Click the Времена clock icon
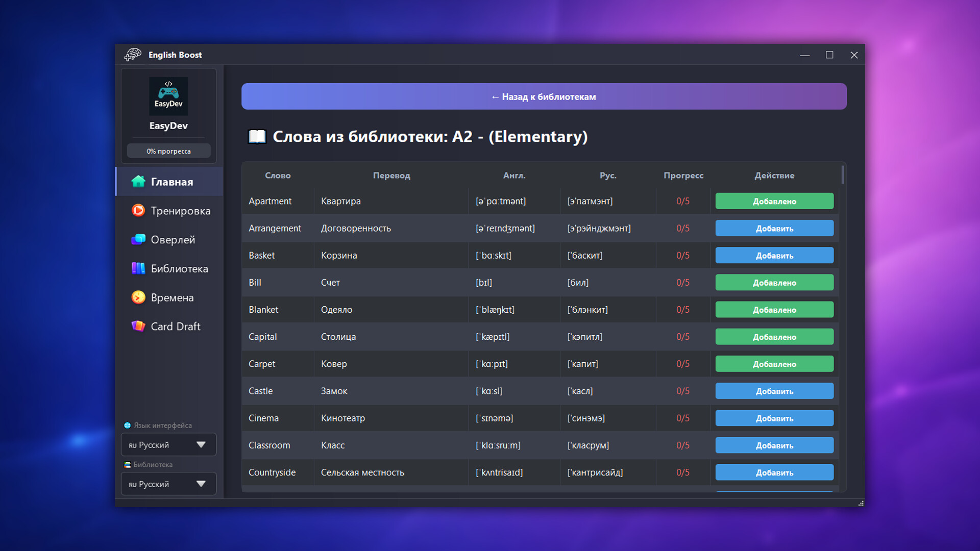 coord(138,297)
